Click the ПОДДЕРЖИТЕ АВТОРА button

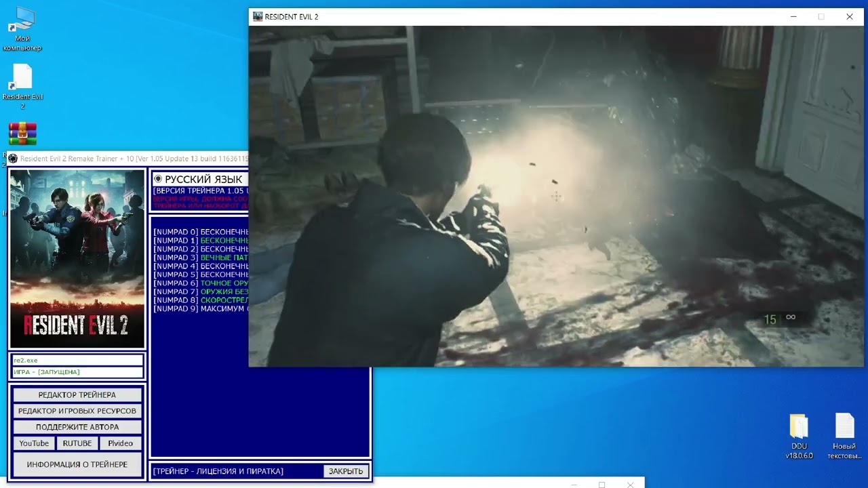[x=77, y=427]
